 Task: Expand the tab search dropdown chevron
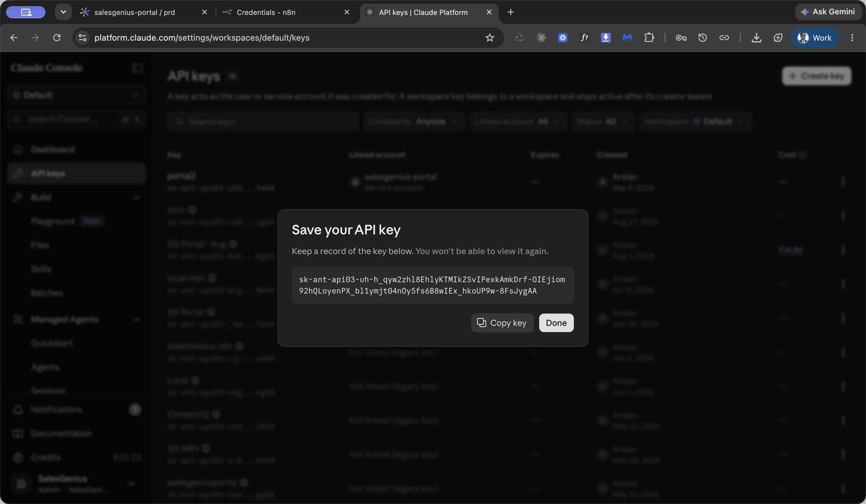(x=63, y=12)
